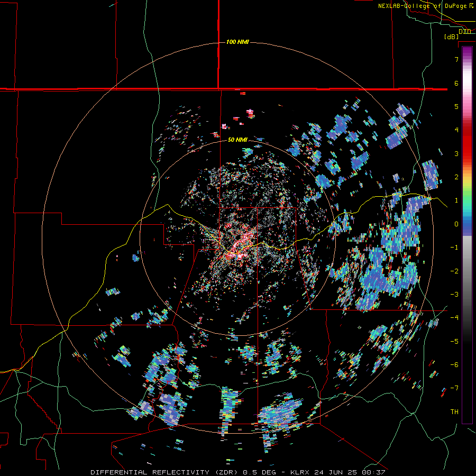
Task: Click the '-7' value on the dB scale
Action: click(454, 388)
